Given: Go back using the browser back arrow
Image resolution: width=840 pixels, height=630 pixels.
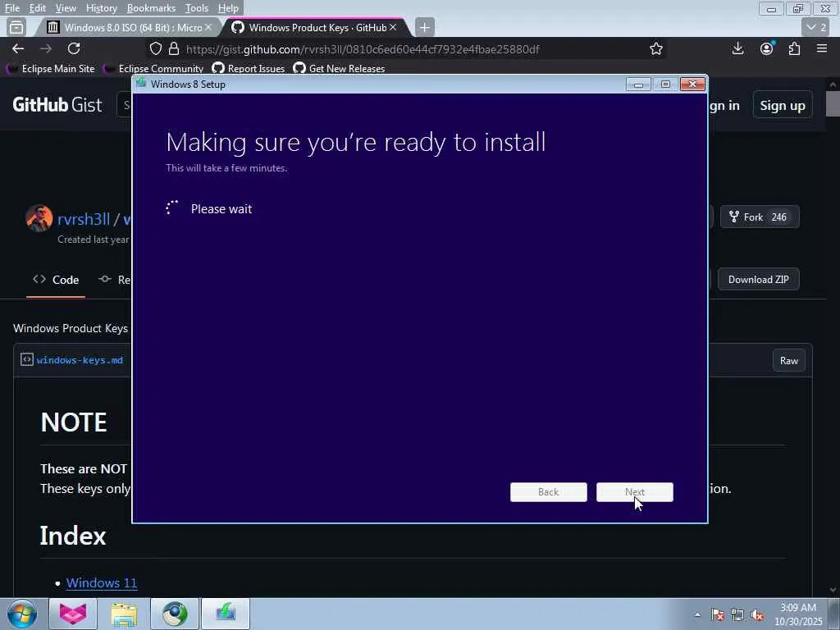Looking at the screenshot, I should coord(18,48).
